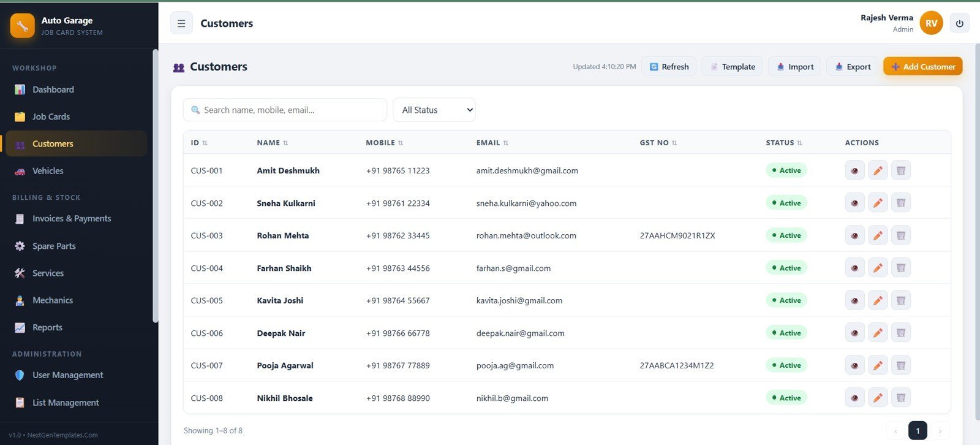This screenshot has width=980, height=445.
Task: Click GST number 27AAHCM9021R1ZX
Action: pyautogui.click(x=677, y=235)
